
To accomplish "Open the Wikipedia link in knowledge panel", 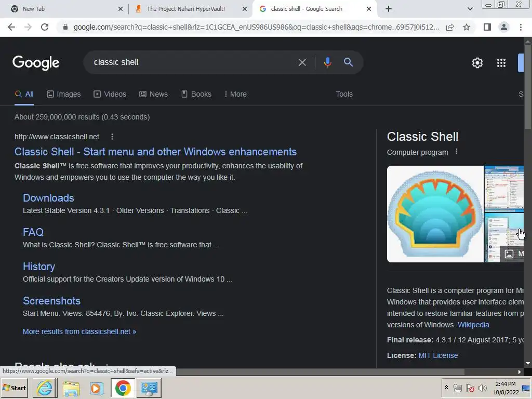I will [473, 325].
